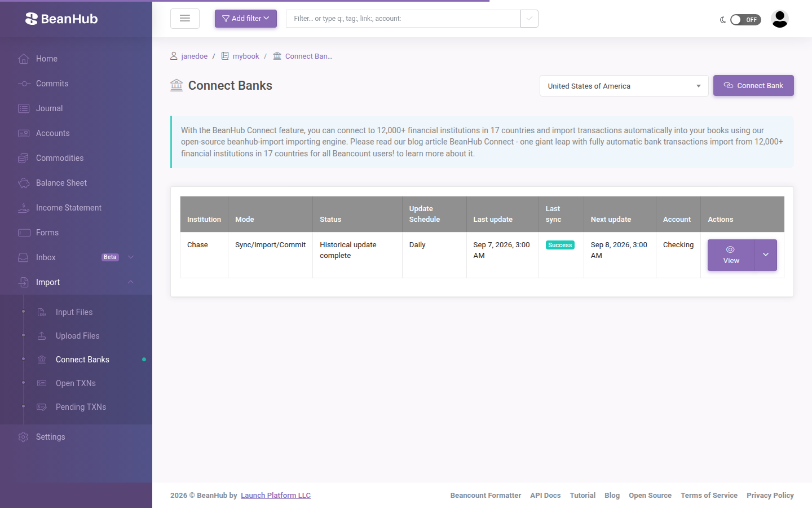Click the Upload Files icon
The image size is (812, 508).
tap(42, 336)
